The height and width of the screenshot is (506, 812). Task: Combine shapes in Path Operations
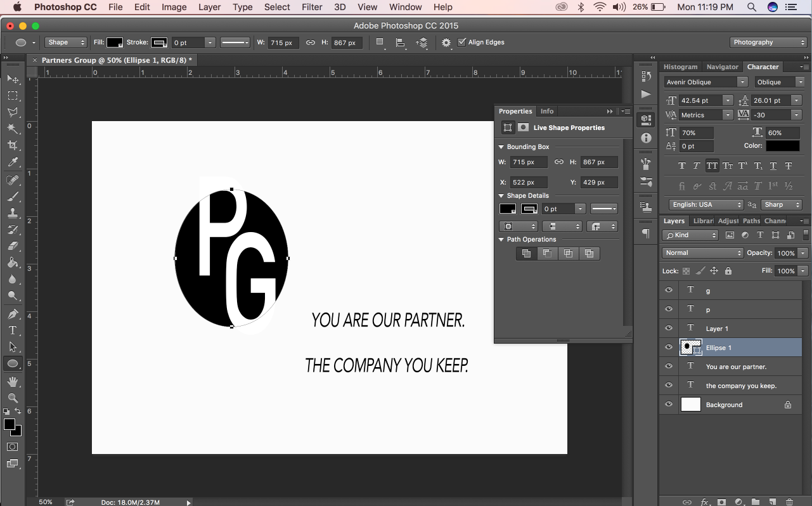526,254
